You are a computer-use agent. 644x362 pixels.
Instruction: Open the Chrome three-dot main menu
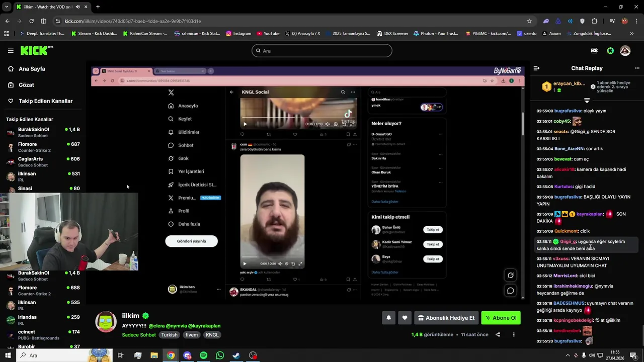[x=636, y=21]
